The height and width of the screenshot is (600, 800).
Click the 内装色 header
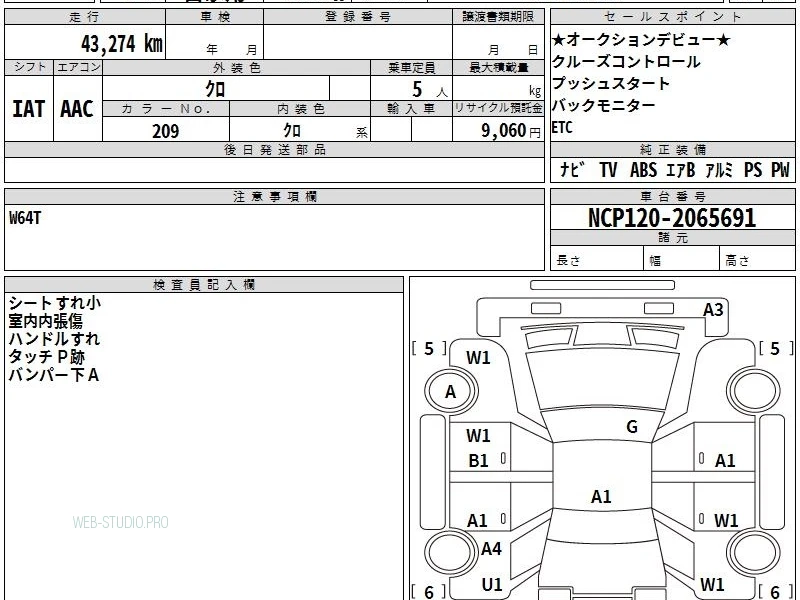point(300,109)
